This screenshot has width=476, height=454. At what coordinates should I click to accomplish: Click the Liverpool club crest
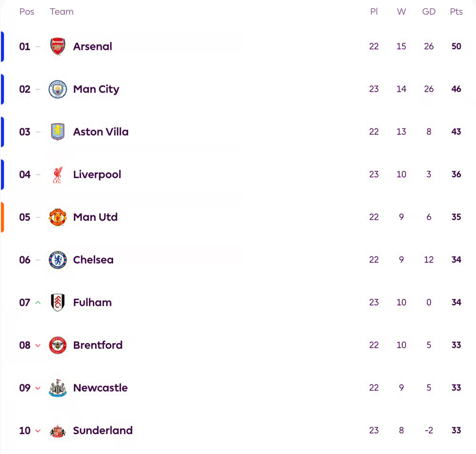[57, 174]
